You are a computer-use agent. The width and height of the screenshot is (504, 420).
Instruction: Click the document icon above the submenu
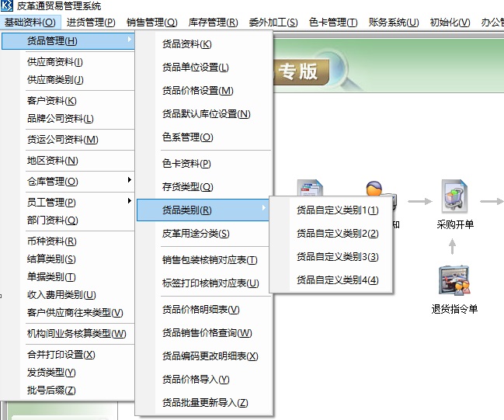click(310, 188)
